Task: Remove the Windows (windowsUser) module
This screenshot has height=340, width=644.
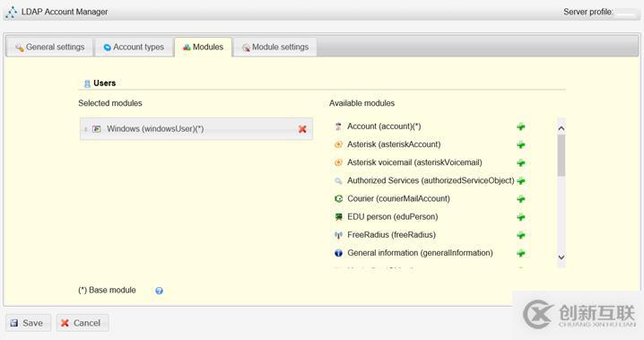Action: click(x=302, y=129)
